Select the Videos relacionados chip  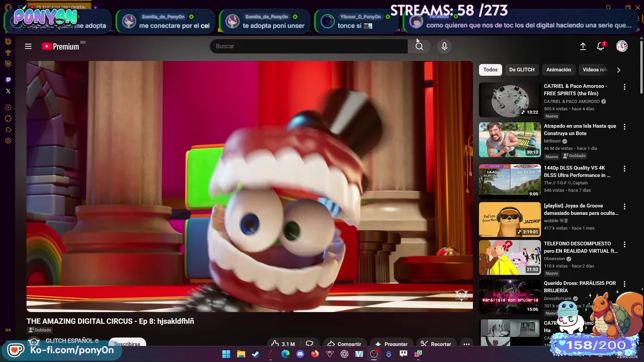[x=595, y=70]
